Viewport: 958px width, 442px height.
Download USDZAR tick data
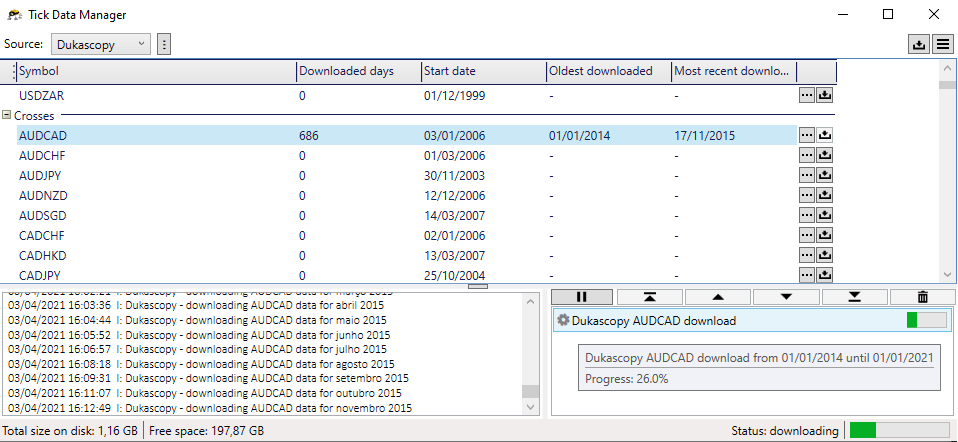pyautogui.click(x=825, y=95)
